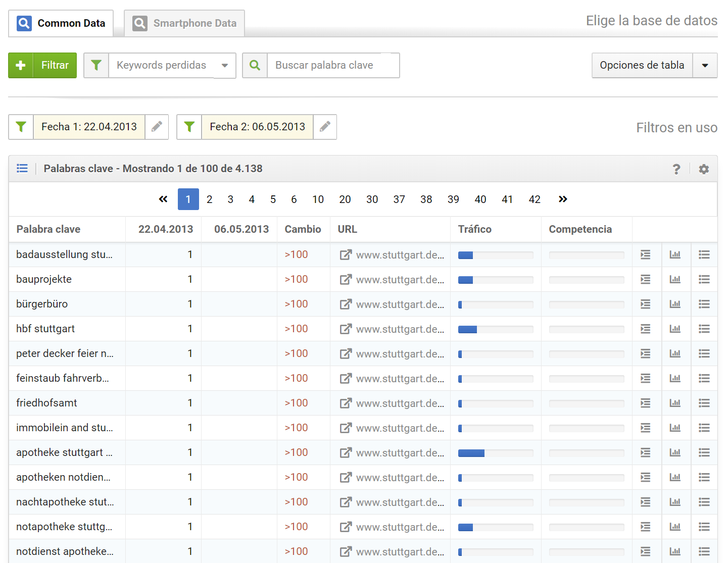Image resolution: width=728 pixels, height=563 pixels.
Task: Select the keyword bürgerbüro
Action: pyautogui.click(x=42, y=304)
